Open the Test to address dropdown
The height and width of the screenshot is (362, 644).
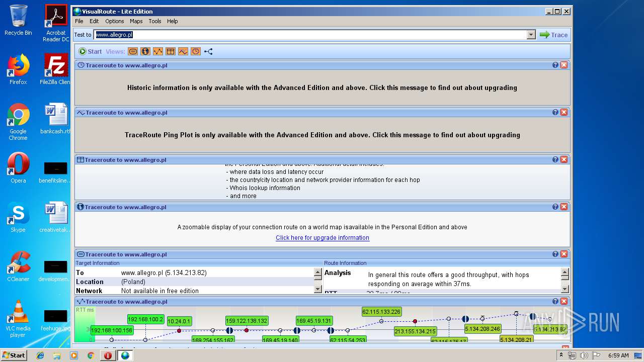coord(531,35)
